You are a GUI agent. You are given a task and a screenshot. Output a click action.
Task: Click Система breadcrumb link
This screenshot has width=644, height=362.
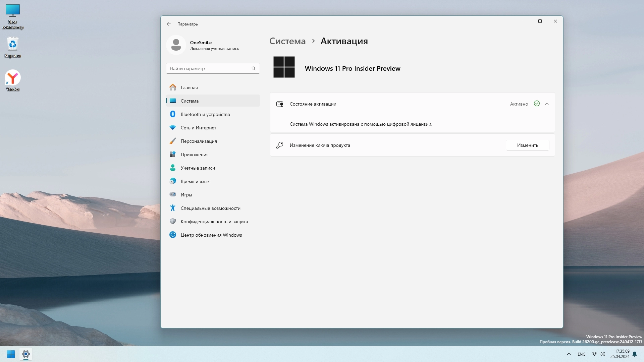tap(287, 41)
